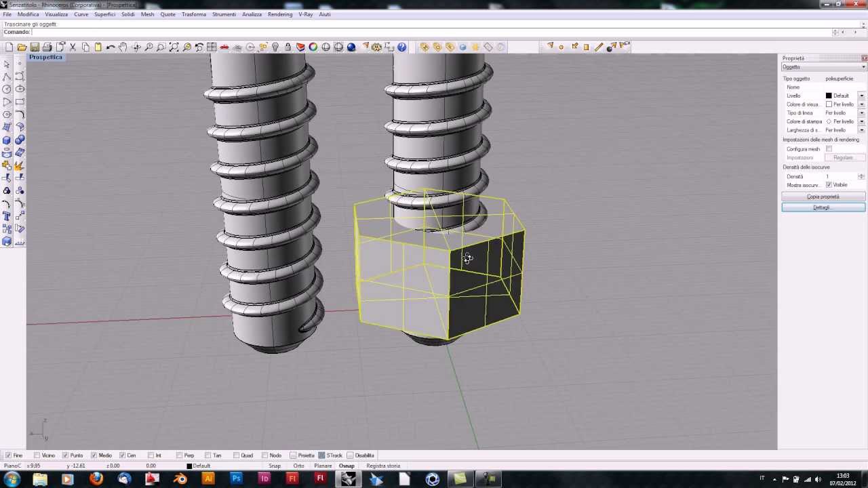The image size is (868, 488).
Task: Enable the Tan osnap checkbox
Action: [x=208, y=455]
